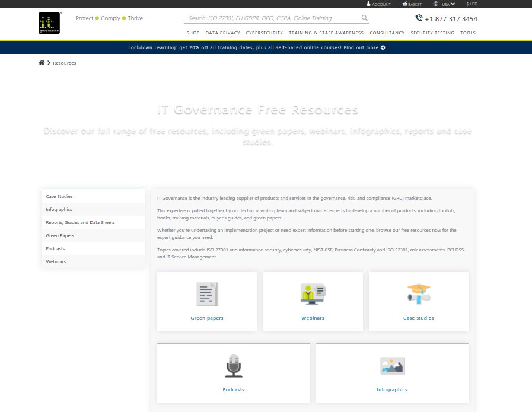Select Infographics in the sidebar
Screen dimensions: 532x412
tap(93, 210)
